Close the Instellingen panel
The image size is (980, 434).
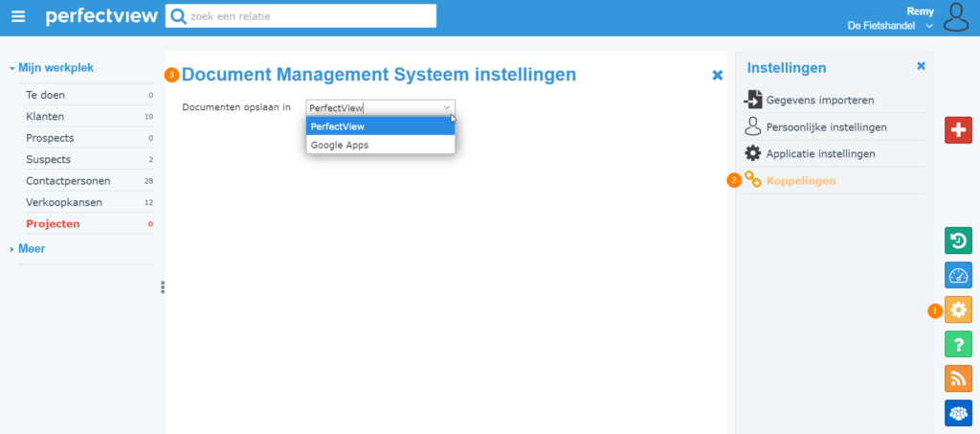(x=921, y=66)
